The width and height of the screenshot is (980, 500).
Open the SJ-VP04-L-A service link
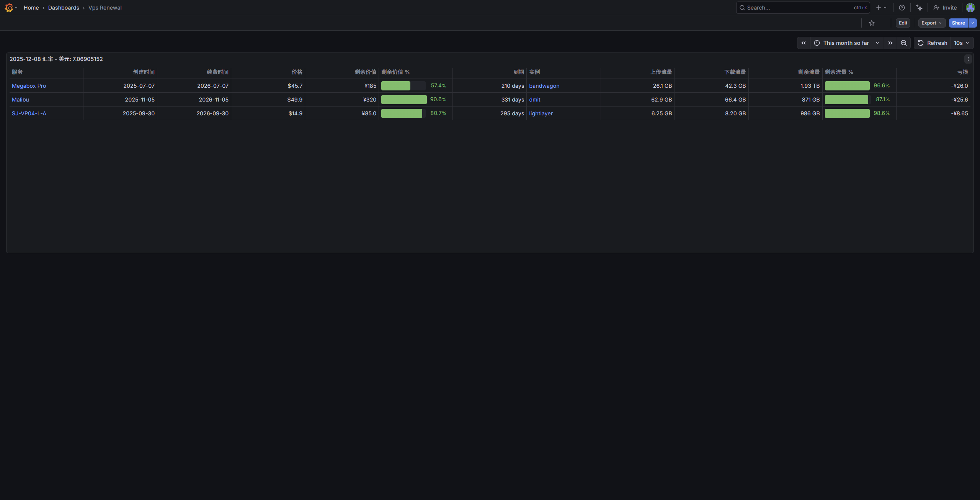coord(29,113)
